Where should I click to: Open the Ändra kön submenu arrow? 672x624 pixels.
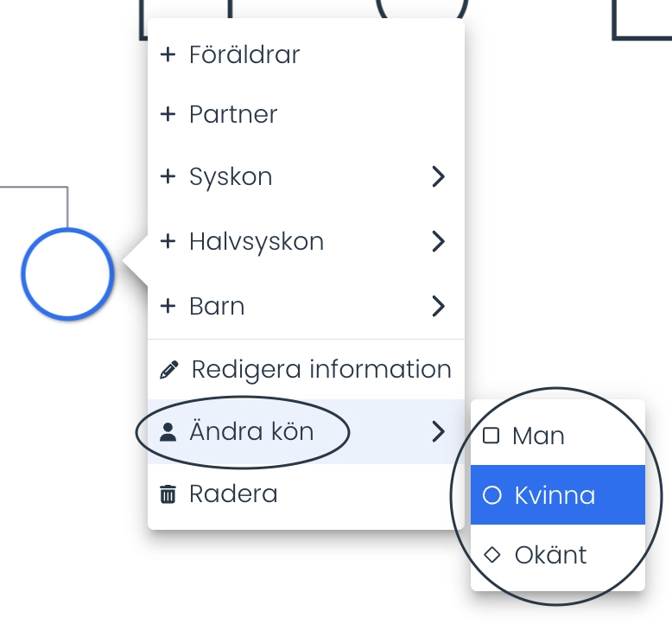point(438,431)
